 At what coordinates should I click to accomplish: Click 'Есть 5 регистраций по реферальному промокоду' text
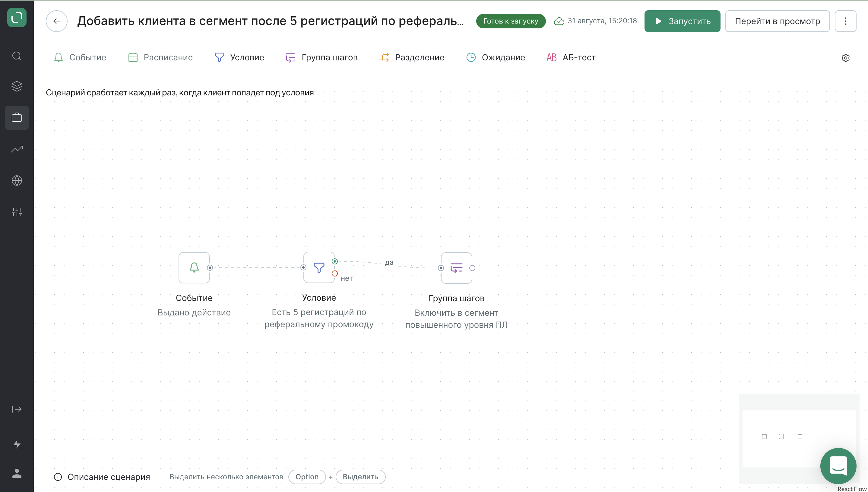click(x=319, y=318)
